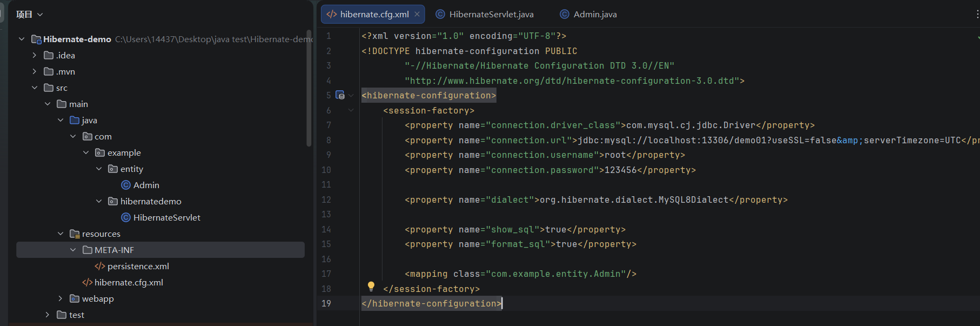This screenshot has width=980, height=326.
Task: Collapse the example package chevron
Action: point(86,152)
